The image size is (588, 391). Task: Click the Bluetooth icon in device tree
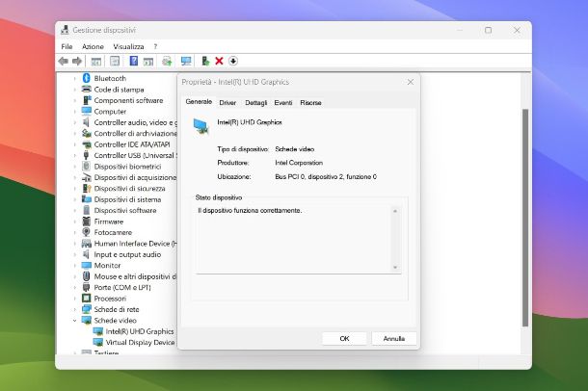(86, 78)
